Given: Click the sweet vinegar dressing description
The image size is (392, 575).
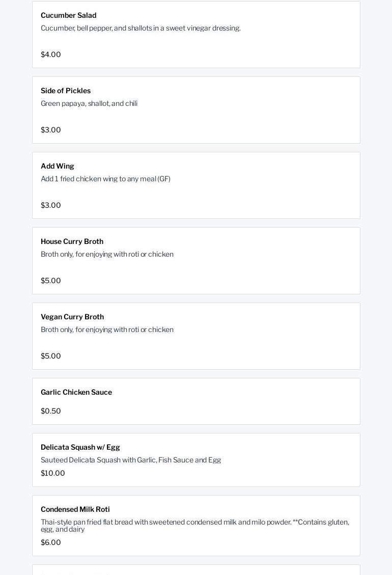Looking at the screenshot, I should pos(141,28).
